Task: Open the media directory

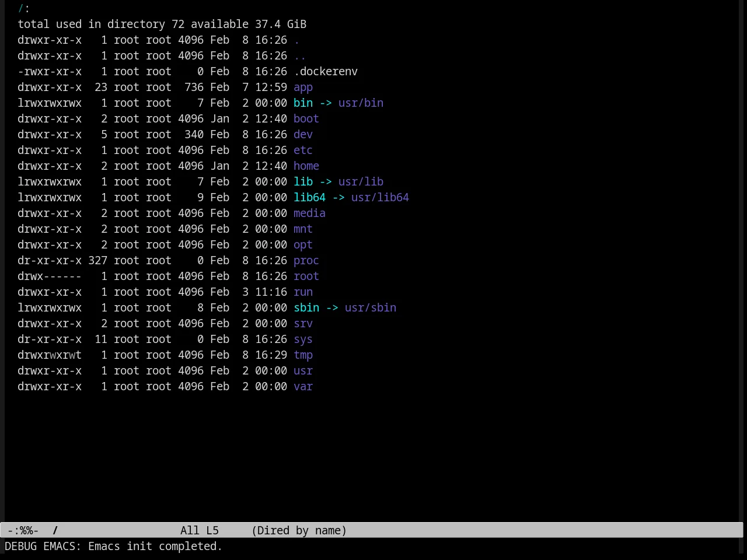Action: 309,213
